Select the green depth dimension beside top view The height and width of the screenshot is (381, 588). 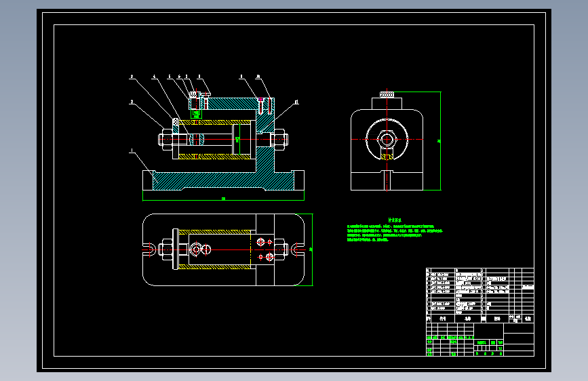311,249
